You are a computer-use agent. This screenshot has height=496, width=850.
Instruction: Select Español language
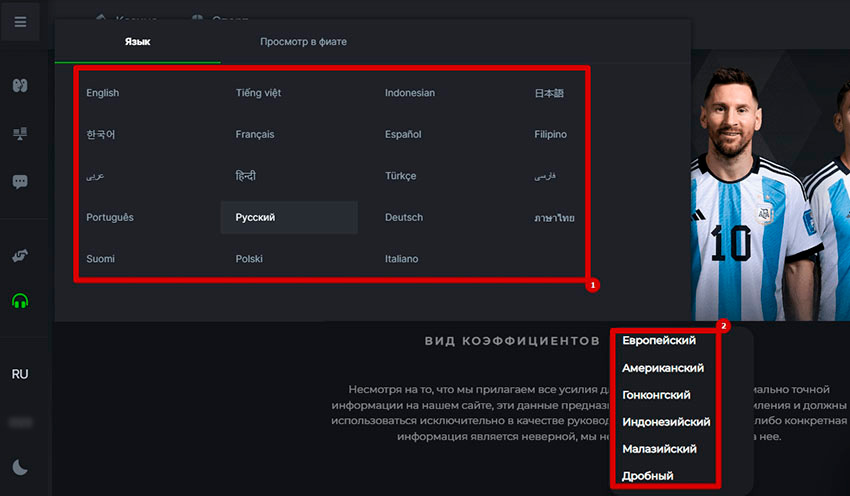(403, 134)
